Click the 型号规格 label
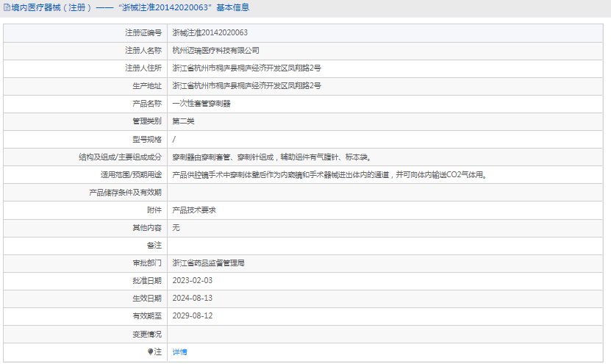 point(147,139)
